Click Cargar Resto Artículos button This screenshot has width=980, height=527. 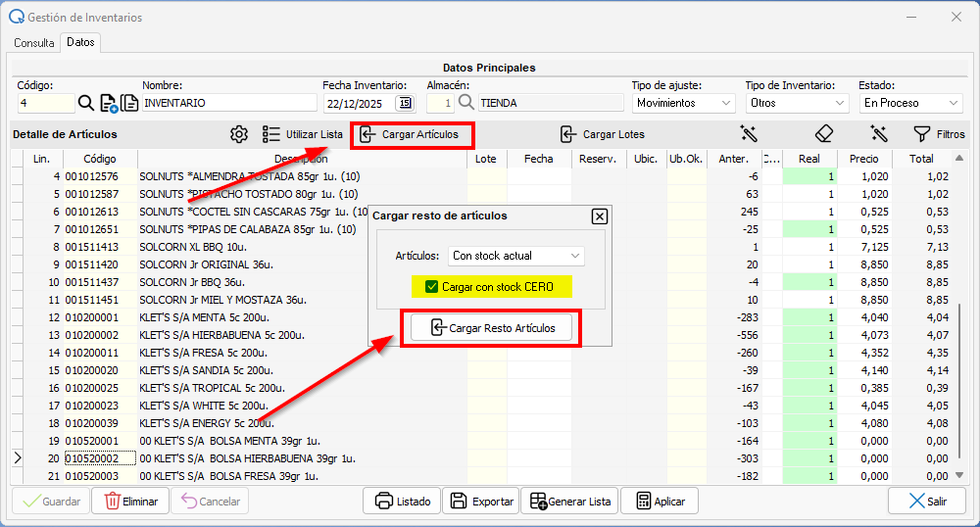coord(491,328)
